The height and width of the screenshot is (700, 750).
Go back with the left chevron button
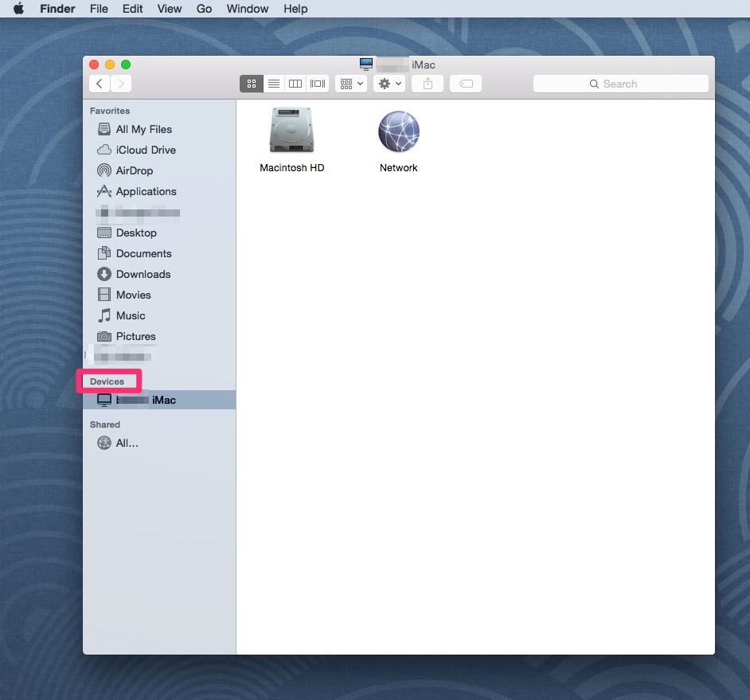point(100,84)
